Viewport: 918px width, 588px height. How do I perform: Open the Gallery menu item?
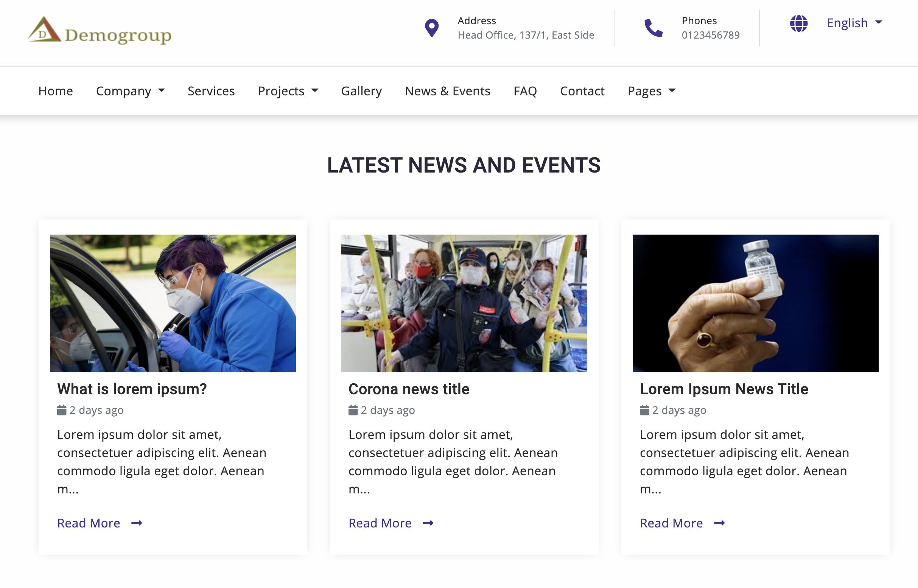pos(361,91)
